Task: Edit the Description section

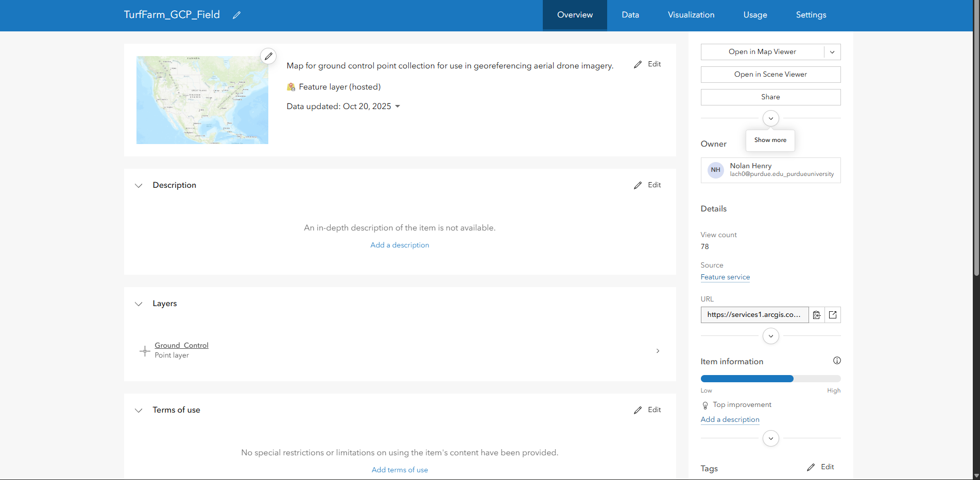Action: (x=647, y=185)
